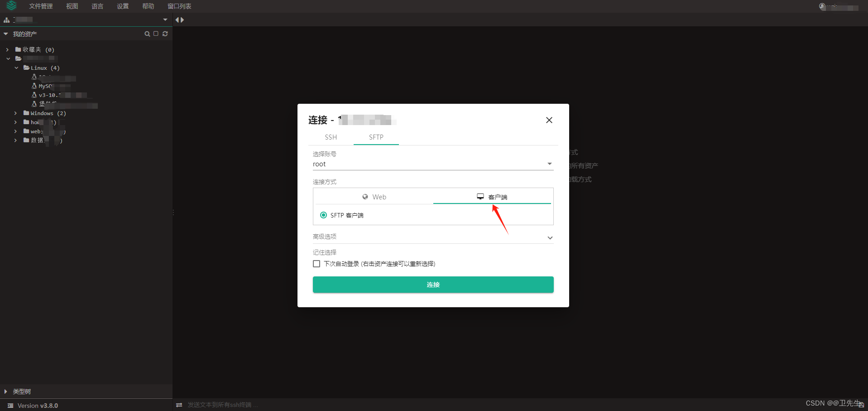Select the SFTP 客户端 radio button
Screen dimensions: 868x411
tap(323, 215)
